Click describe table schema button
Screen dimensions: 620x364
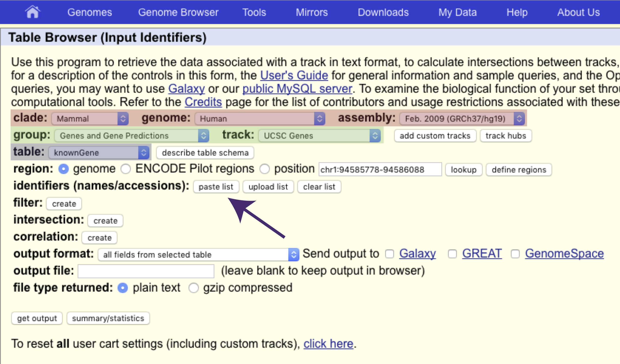click(205, 152)
